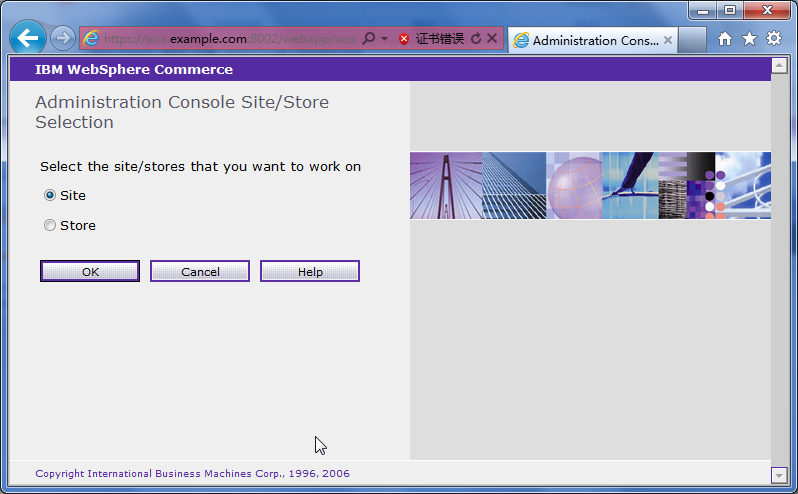Click the Cancel button
This screenshot has height=494, width=798.
point(200,272)
